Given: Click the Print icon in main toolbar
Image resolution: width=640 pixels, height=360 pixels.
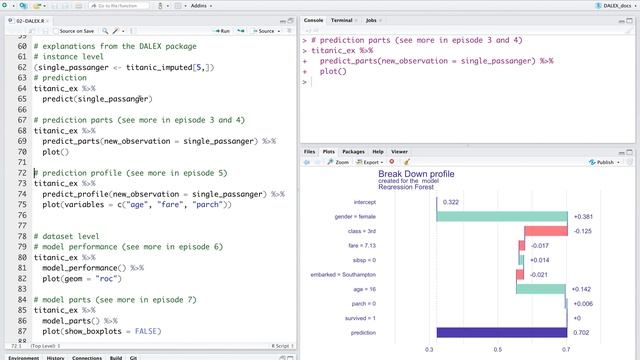Looking at the screenshot, I should point(79,6).
